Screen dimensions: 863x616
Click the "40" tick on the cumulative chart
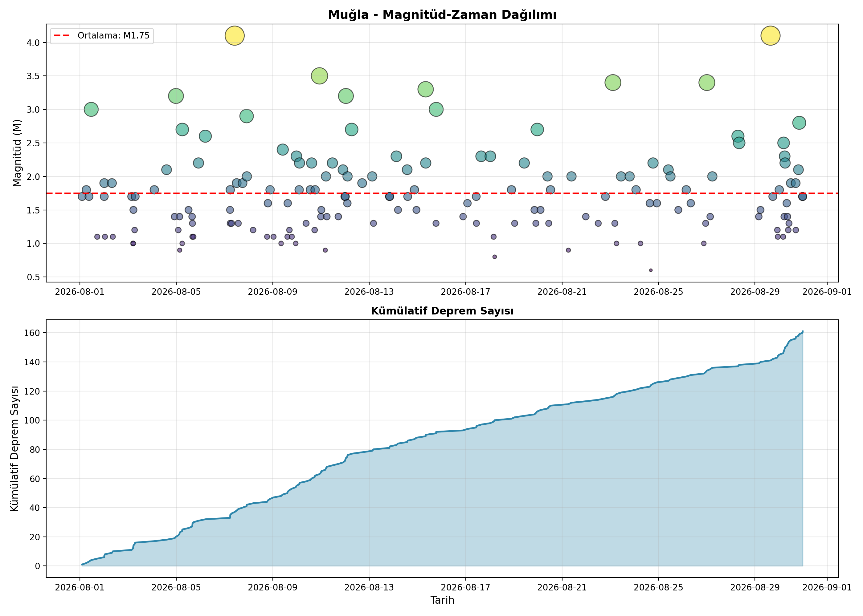[x=35, y=508]
